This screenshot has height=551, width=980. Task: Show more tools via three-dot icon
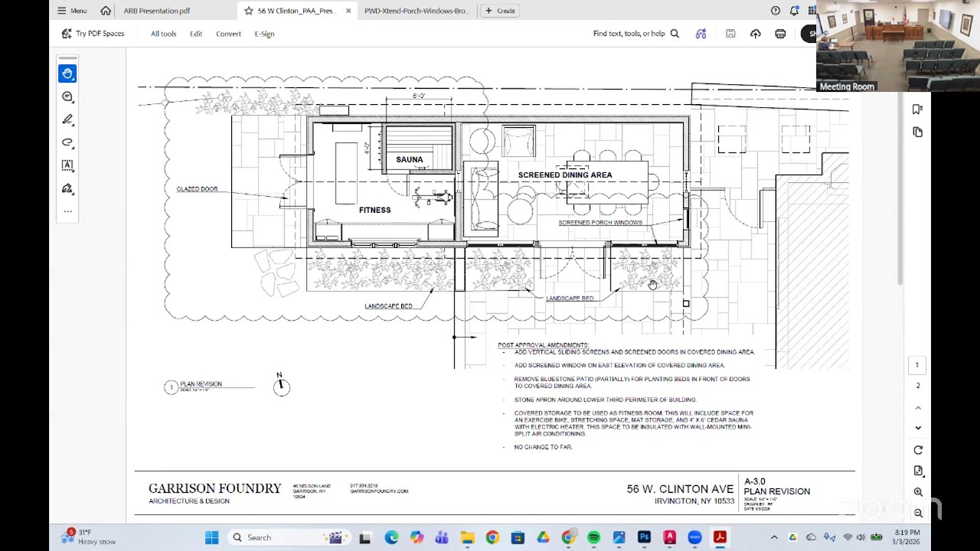point(67,211)
